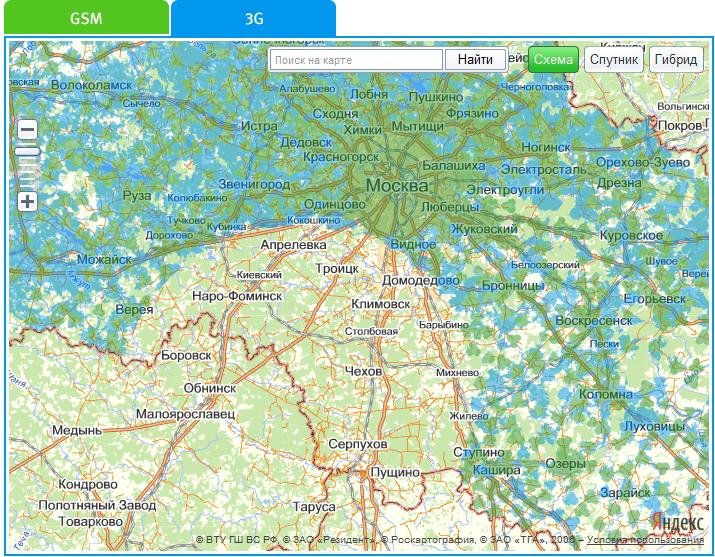Switch map to Спутник satellite view
This screenshot has height=557, width=715.
click(613, 60)
